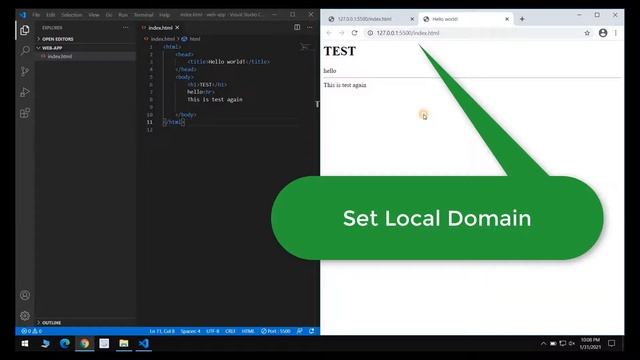Open the Go menu in VS Code
The image size is (640, 360).
tap(109, 15)
